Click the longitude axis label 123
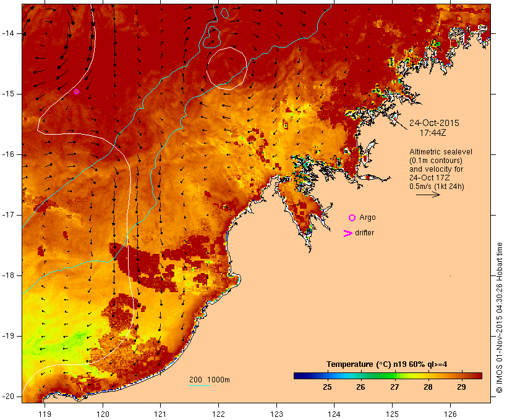The image size is (507, 420). [276, 414]
